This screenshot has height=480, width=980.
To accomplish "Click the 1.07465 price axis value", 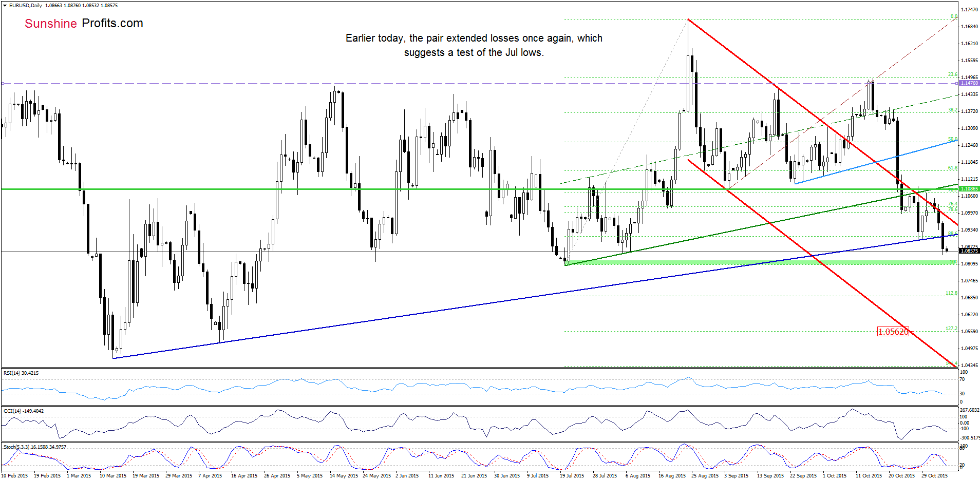I will 969,281.
